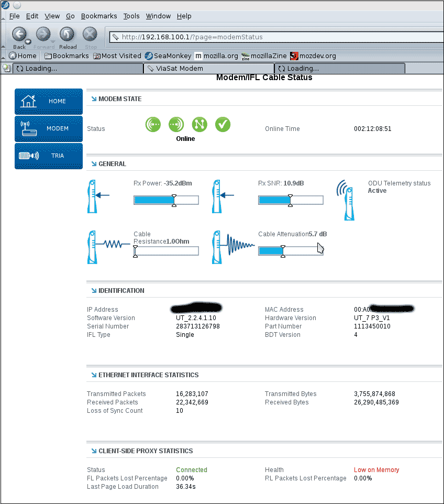The image size is (444, 504).
Task: Click the red Low on Memory health text
Action: pos(376,469)
